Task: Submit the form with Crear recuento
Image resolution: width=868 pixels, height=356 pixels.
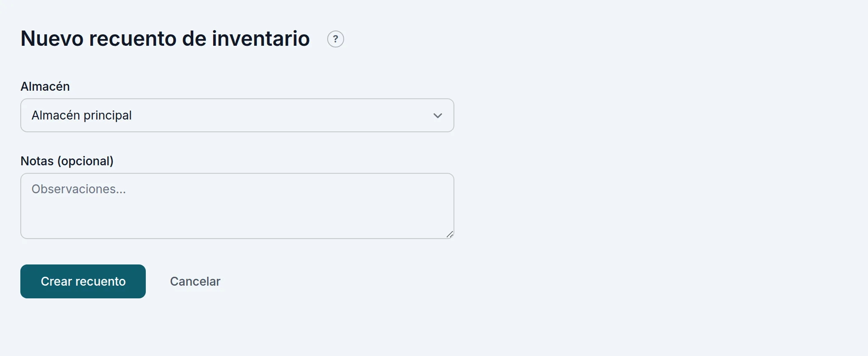Action: pos(83,281)
